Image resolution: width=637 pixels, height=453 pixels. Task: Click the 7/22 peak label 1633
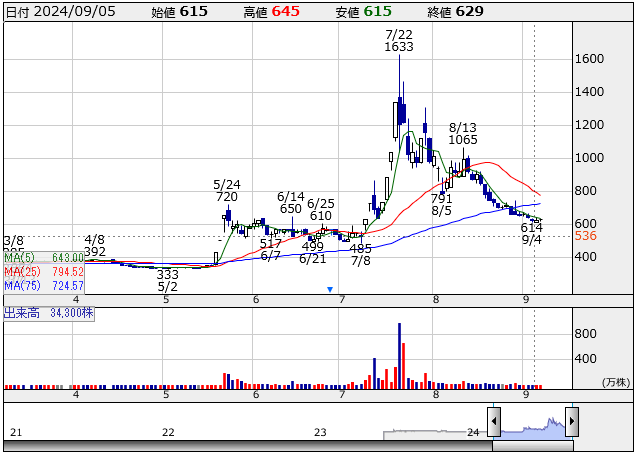pyautogui.click(x=399, y=47)
